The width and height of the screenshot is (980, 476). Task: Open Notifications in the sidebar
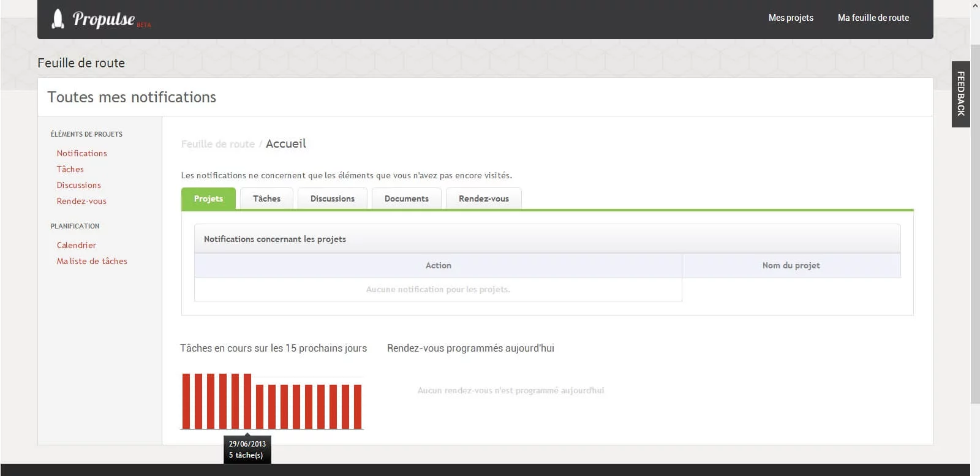pos(81,153)
